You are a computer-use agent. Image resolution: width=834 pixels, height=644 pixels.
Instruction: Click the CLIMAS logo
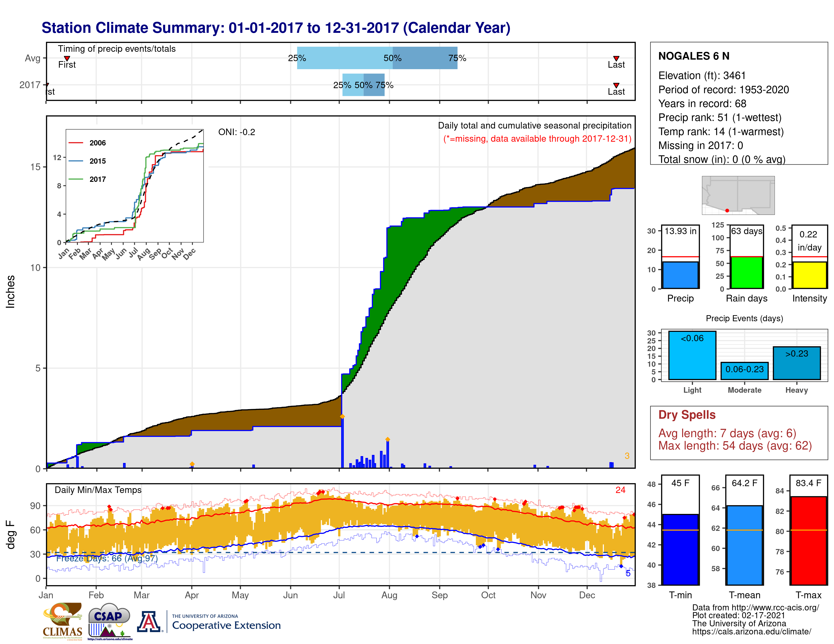pos(63,621)
